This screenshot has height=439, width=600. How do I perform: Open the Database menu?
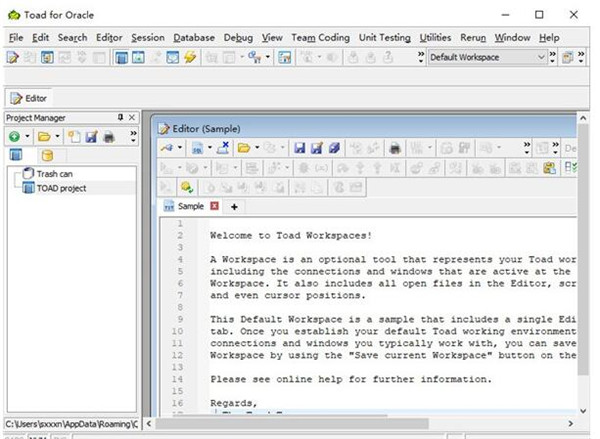pyautogui.click(x=193, y=37)
